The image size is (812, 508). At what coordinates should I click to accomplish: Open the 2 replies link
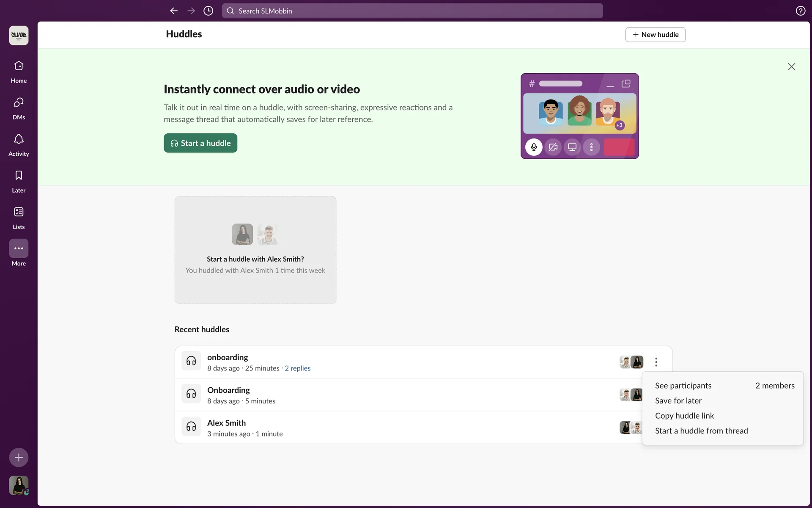[297, 368]
